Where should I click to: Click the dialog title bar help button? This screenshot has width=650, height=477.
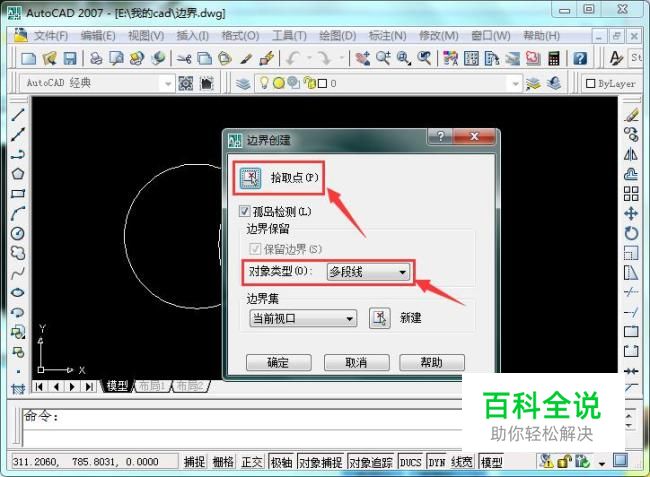(440, 136)
